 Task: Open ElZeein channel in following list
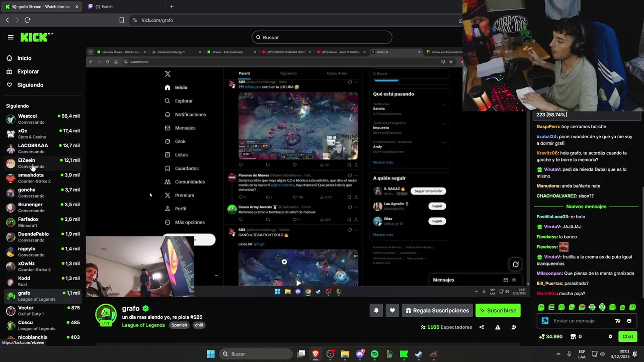click(x=43, y=163)
